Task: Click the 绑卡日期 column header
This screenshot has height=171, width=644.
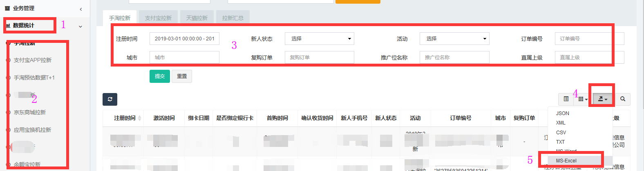Action: point(199,118)
